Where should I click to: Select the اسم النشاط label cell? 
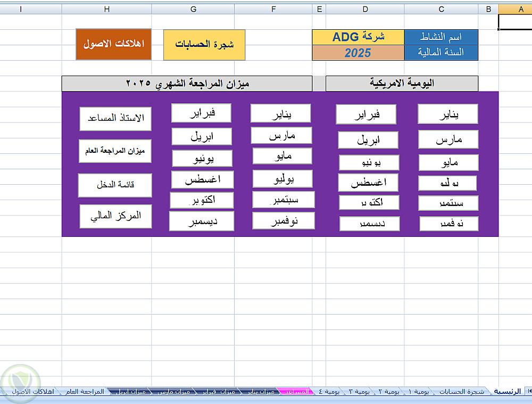pos(441,37)
